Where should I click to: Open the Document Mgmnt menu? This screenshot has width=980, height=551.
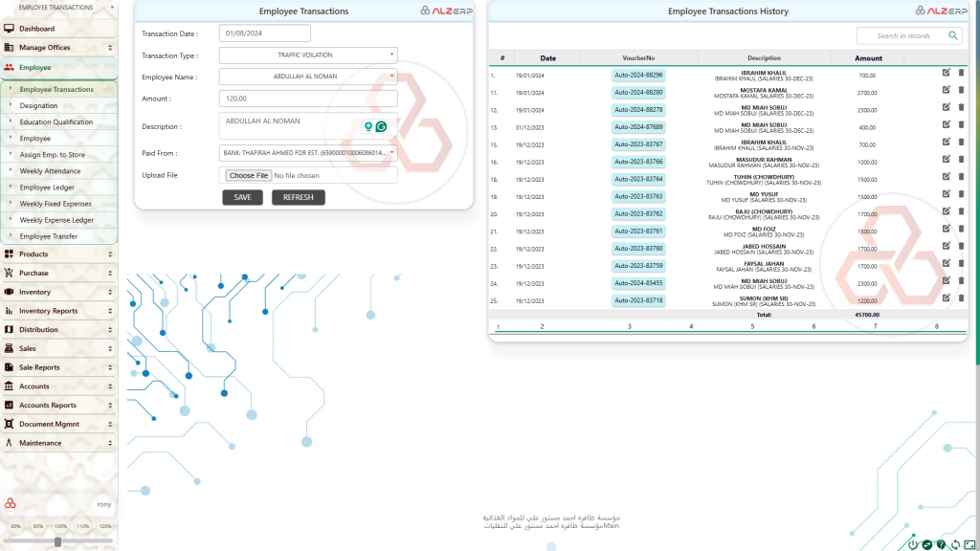click(58, 424)
